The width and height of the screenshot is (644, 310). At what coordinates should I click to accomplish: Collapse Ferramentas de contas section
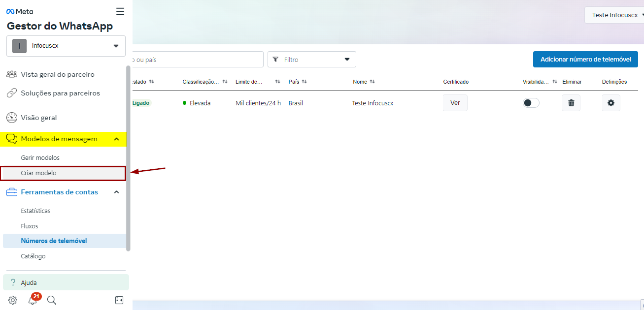click(x=116, y=192)
